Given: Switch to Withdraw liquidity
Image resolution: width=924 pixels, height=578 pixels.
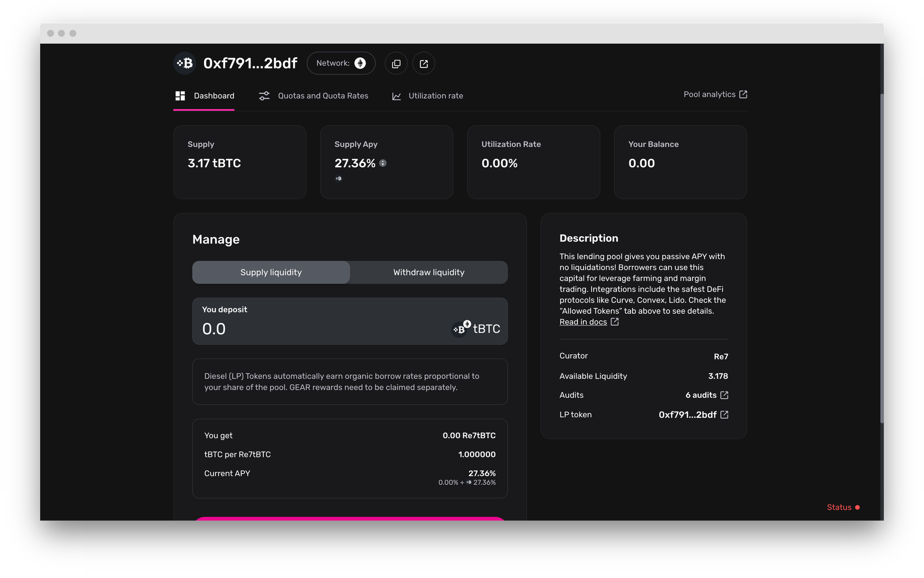Looking at the screenshot, I should tap(429, 273).
